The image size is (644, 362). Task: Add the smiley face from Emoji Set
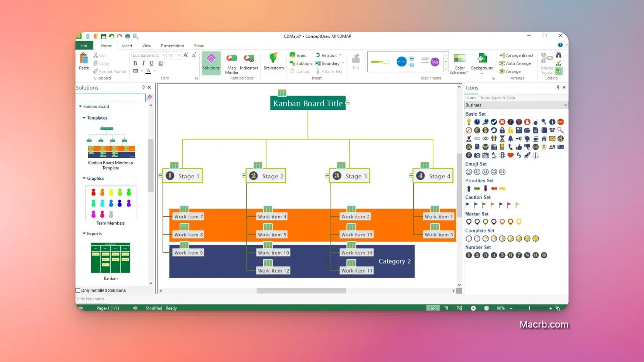pos(469,172)
